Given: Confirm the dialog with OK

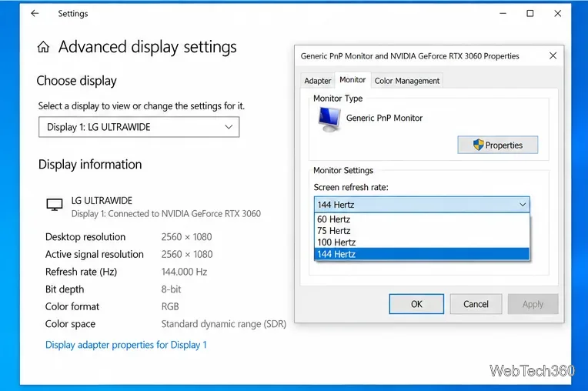Looking at the screenshot, I should click(416, 304).
